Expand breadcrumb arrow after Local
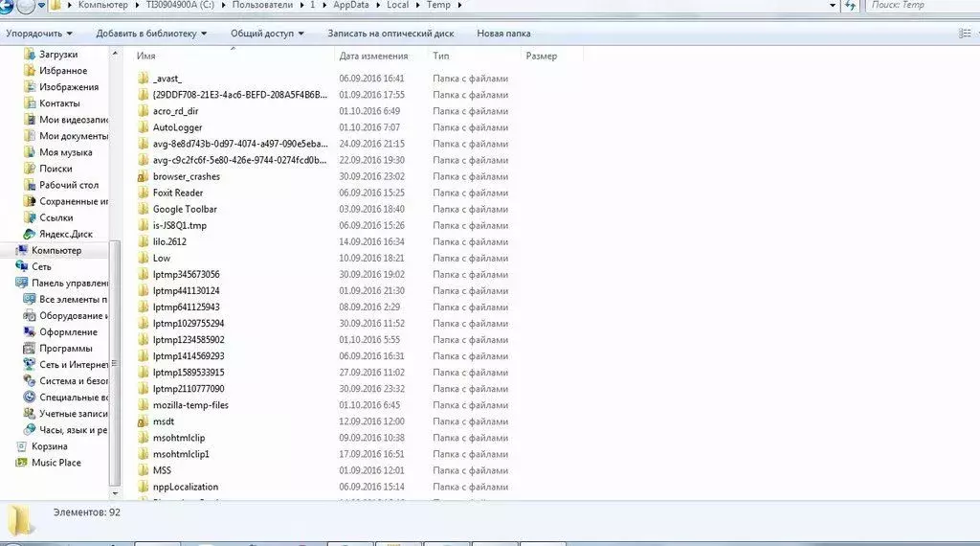The width and height of the screenshot is (980, 546). coord(417,5)
